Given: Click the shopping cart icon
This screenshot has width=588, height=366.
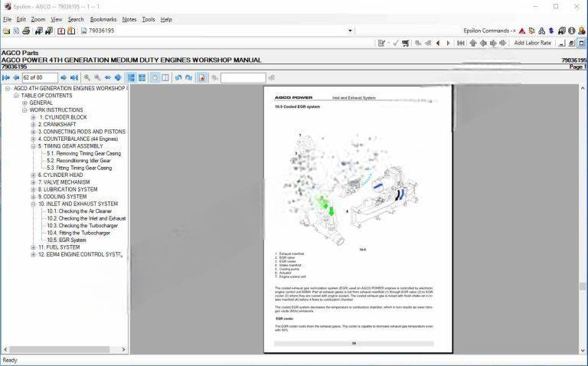Looking at the screenshot, I should tap(405, 43).
